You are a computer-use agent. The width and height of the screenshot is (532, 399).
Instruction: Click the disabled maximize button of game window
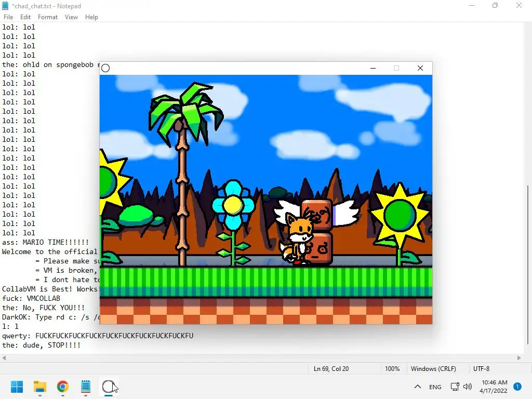[396, 68]
